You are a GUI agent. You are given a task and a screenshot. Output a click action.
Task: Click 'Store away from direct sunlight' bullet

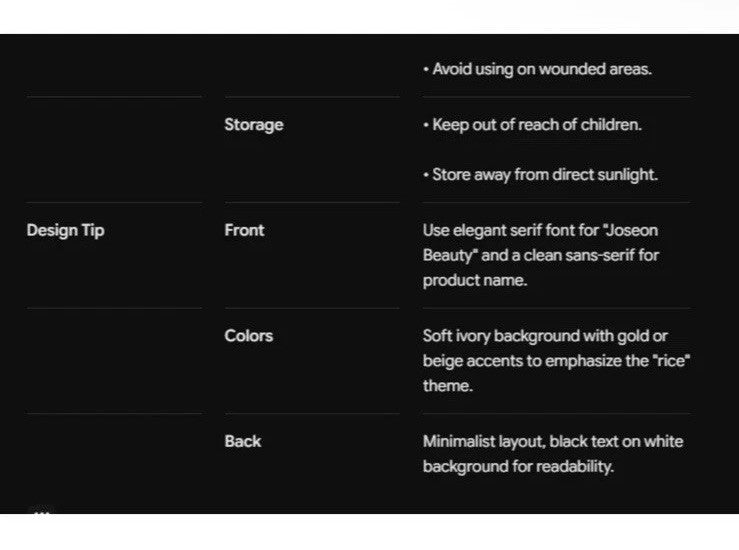[x=540, y=175]
